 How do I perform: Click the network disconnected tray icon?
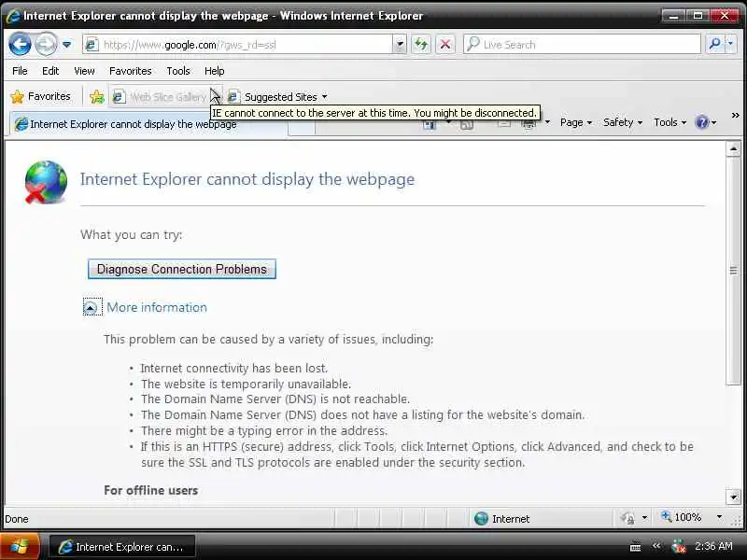[678, 546]
